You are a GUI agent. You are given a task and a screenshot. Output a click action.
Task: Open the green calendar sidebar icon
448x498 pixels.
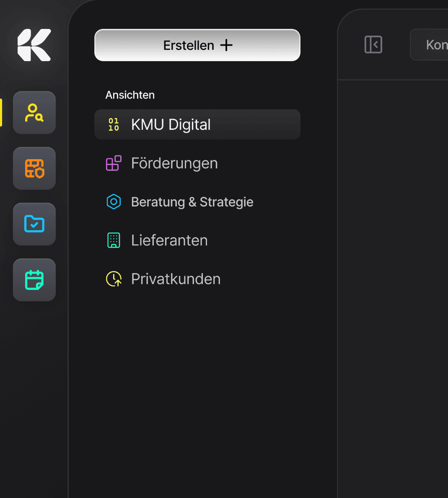34,280
